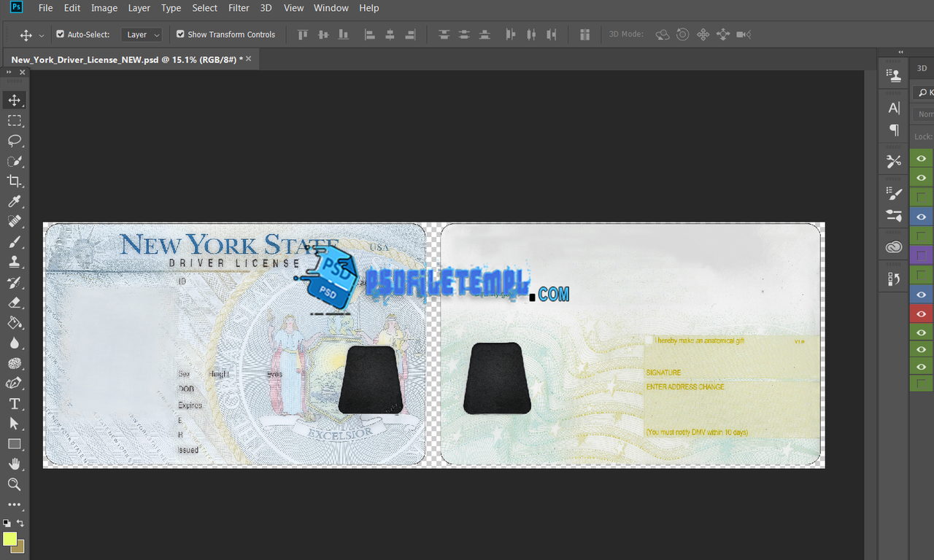Click the yellow foreground color swatch
The image size is (934, 560).
point(9,539)
